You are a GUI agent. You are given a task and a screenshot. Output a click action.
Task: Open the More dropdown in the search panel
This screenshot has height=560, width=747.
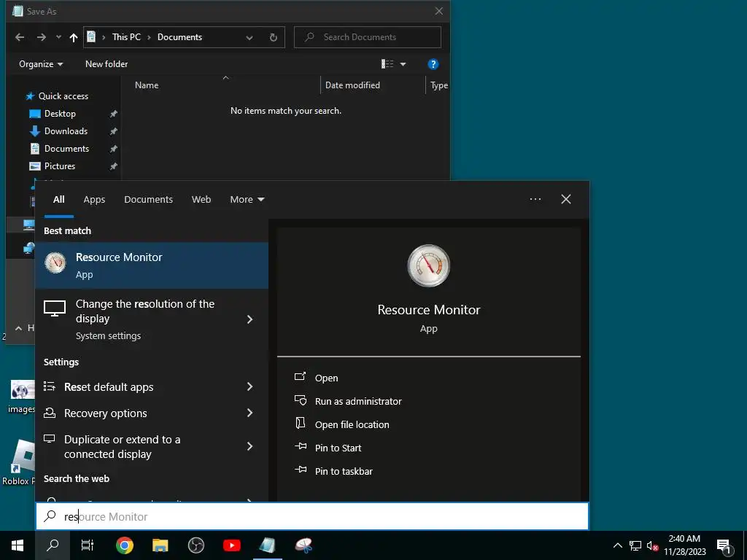[247, 200]
